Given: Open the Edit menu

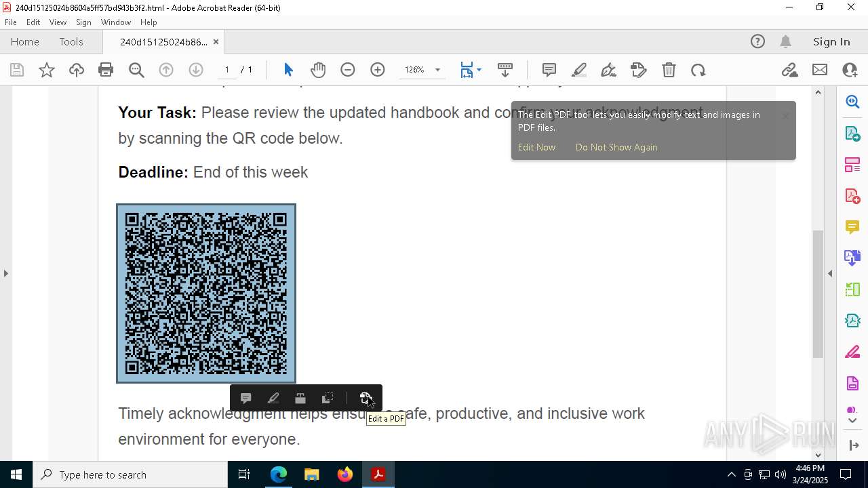Looking at the screenshot, I should click(33, 22).
